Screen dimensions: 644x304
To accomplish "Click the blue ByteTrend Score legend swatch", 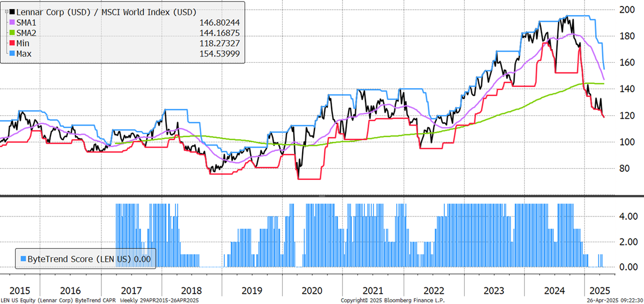I will coord(23,259).
